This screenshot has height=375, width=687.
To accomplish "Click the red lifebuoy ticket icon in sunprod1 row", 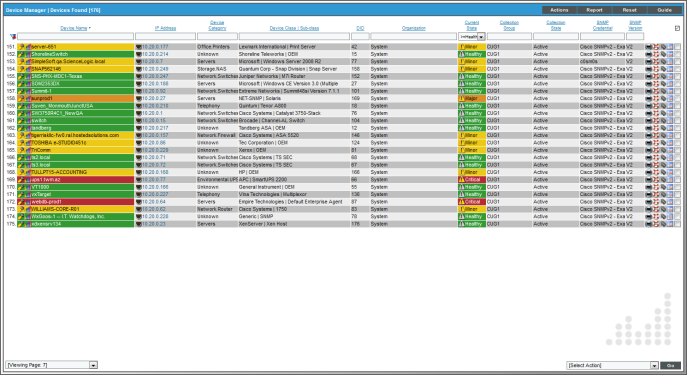I will (x=656, y=99).
